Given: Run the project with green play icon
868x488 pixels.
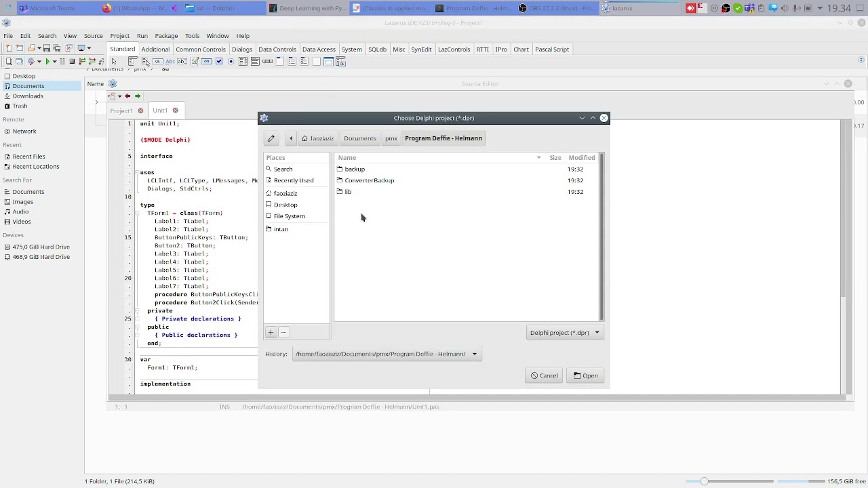Looking at the screenshot, I should (x=47, y=61).
